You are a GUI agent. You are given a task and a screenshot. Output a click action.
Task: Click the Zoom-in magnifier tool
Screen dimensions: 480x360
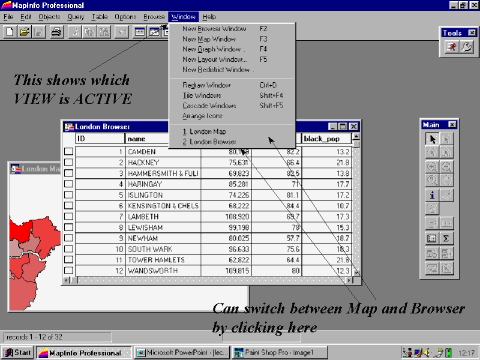pyautogui.click(x=432, y=166)
